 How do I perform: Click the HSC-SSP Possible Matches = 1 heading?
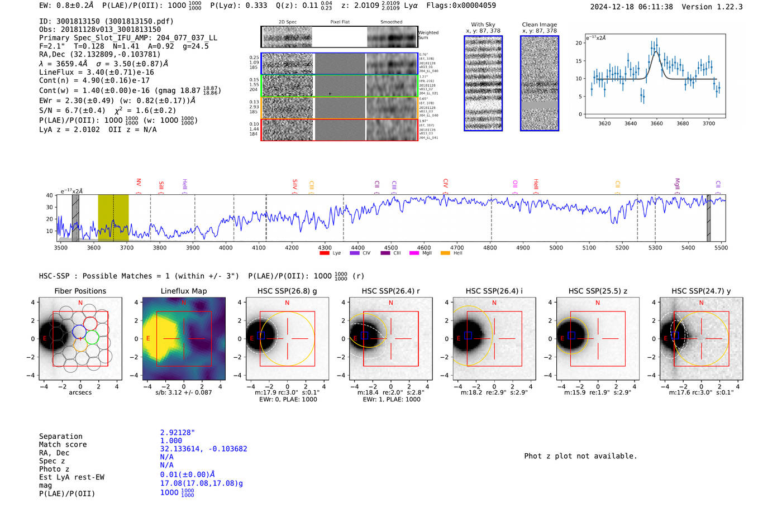(139, 276)
